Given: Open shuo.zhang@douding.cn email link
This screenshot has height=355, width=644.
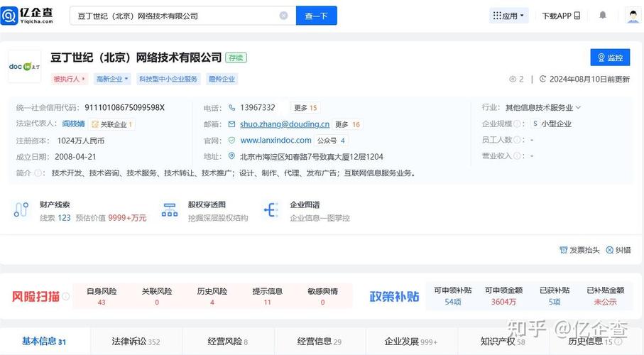Looking at the screenshot, I should [x=285, y=124].
